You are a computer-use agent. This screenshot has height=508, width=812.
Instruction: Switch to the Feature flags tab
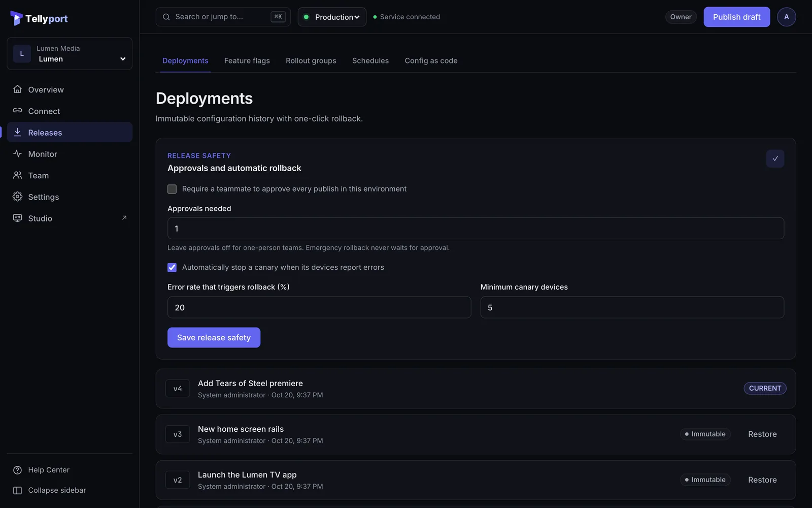coord(247,60)
